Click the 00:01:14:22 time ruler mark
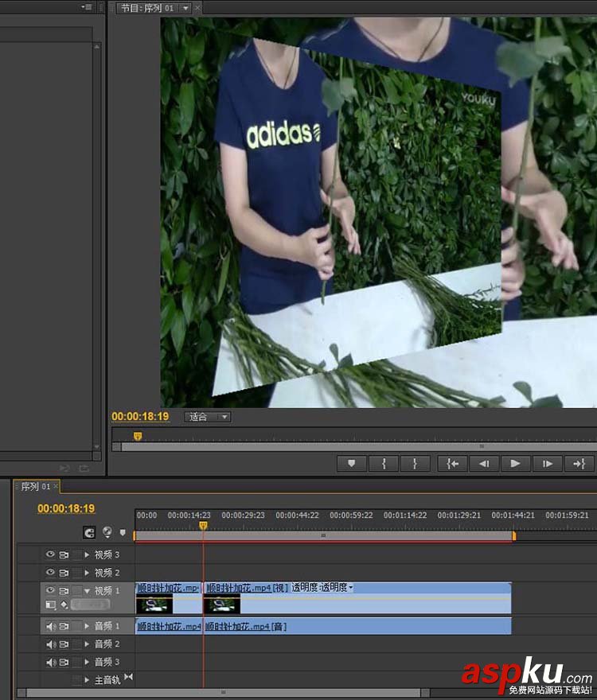The height and width of the screenshot is (700, 597). click(x=405, y=515)
